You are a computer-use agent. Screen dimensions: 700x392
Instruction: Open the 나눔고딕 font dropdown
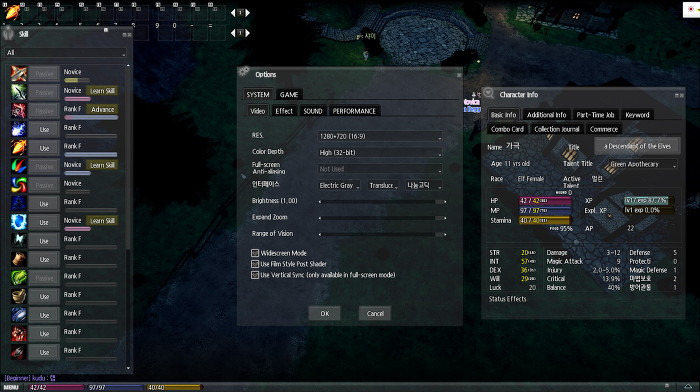pyautogui.click(x=424, y=186)
